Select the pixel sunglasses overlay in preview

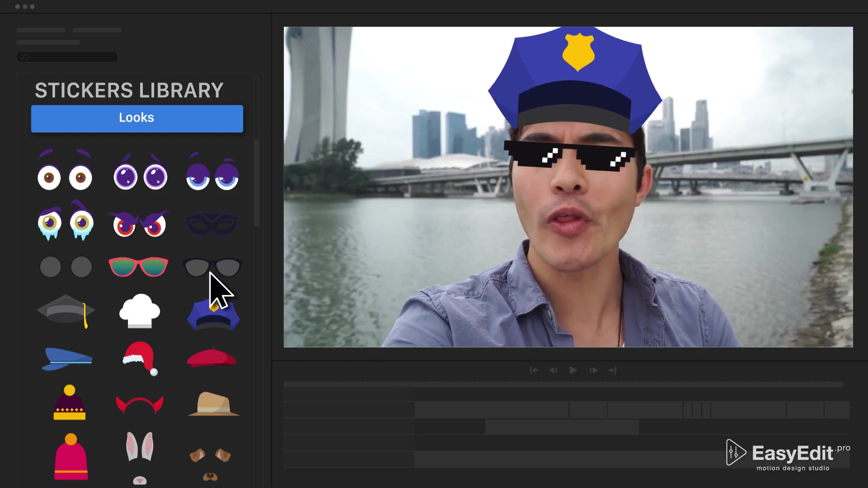point(569,155)
